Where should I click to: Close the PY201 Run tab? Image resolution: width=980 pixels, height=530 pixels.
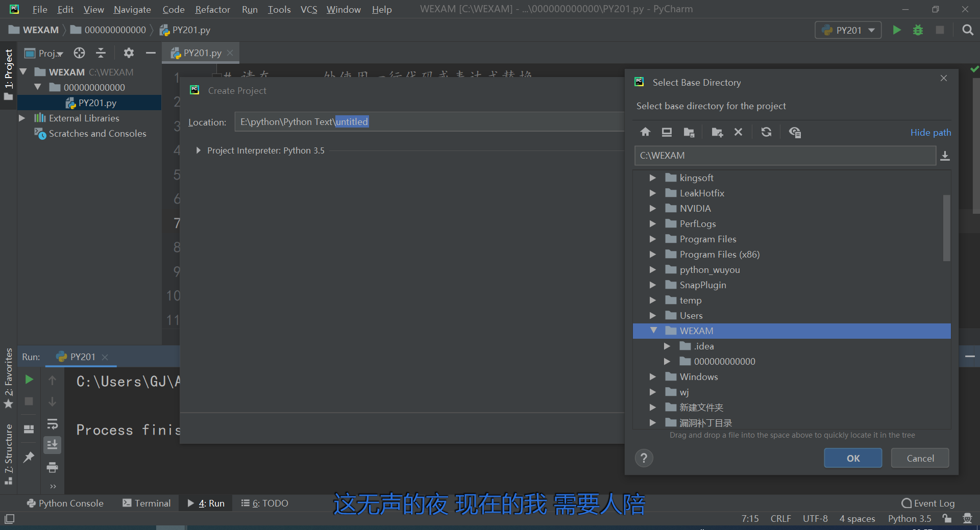[105, 357]
